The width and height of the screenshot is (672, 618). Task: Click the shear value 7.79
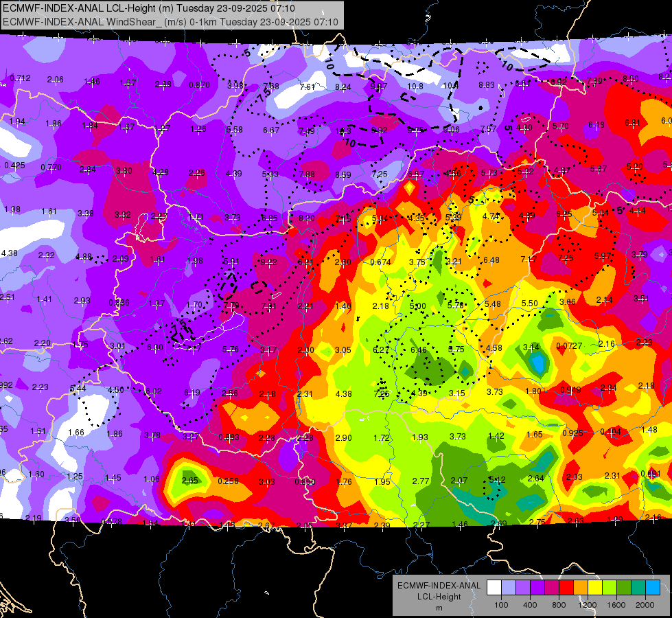(x=231, y=306)
